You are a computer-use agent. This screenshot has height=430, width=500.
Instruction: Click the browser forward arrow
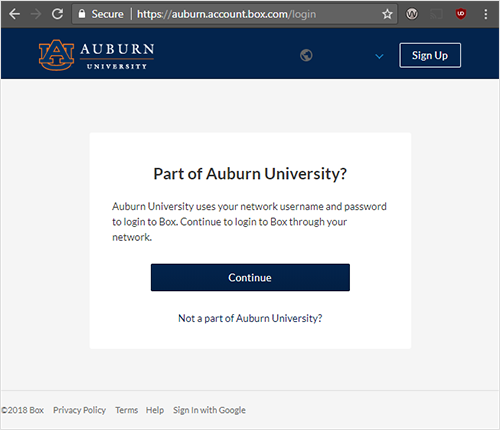(36, 14)
